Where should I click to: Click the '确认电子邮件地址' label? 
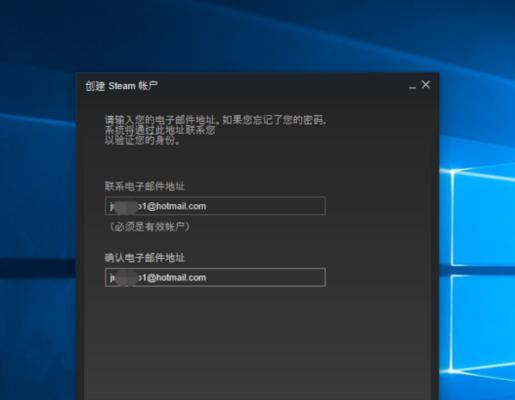tap(145, 258)
